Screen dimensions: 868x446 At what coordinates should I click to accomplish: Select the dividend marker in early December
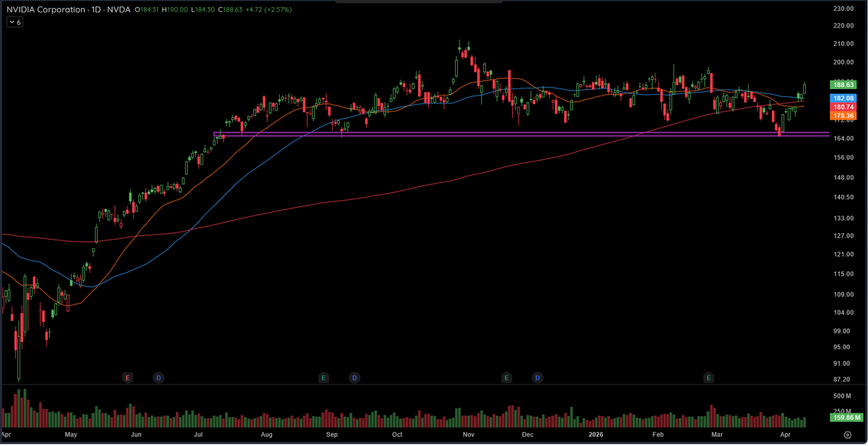pyautogui.click(x=537, y=378)
